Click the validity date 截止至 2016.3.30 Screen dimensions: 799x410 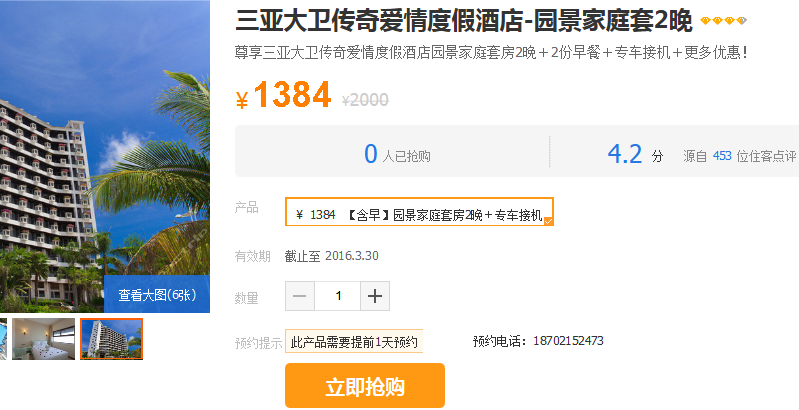point(332,256)
